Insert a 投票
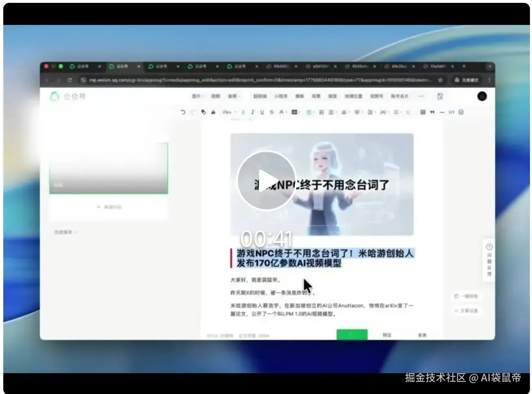 click(x=316, y=96)
